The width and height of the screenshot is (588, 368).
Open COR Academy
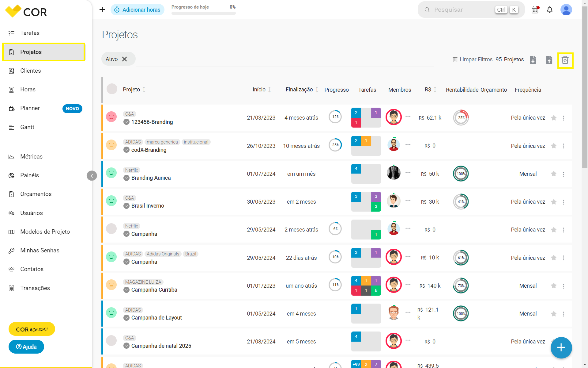pyautogui.click(x=32, y=329)
